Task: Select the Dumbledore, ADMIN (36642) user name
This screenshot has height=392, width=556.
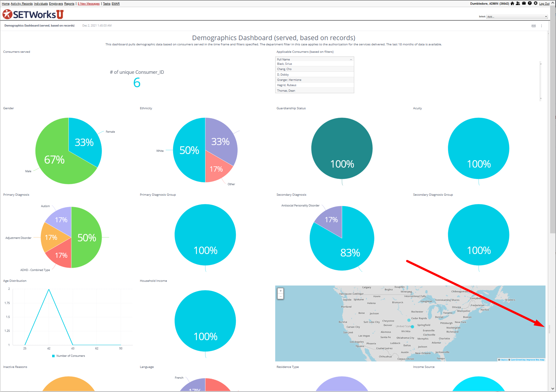Action: tap(489, 4)
